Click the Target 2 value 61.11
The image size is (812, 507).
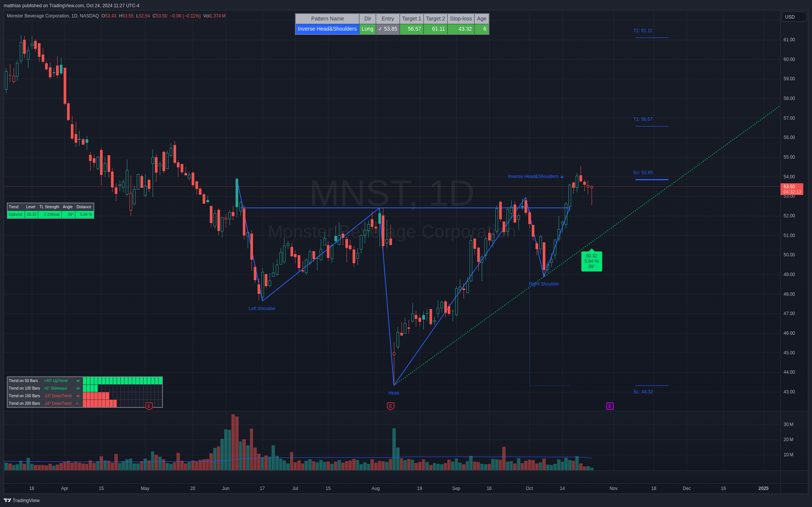436,29
